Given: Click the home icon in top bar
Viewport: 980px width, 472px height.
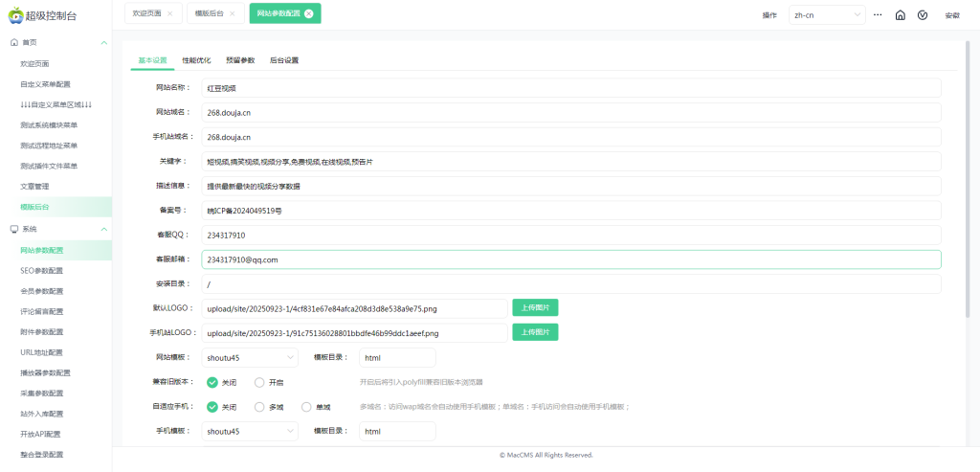Looking at the screenshot, I should [900, 15].
